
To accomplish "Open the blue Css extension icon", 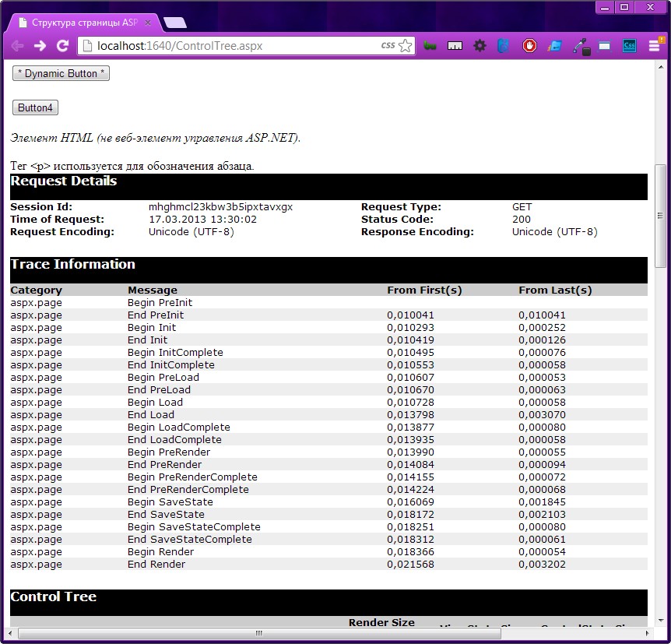I will 629,46.
